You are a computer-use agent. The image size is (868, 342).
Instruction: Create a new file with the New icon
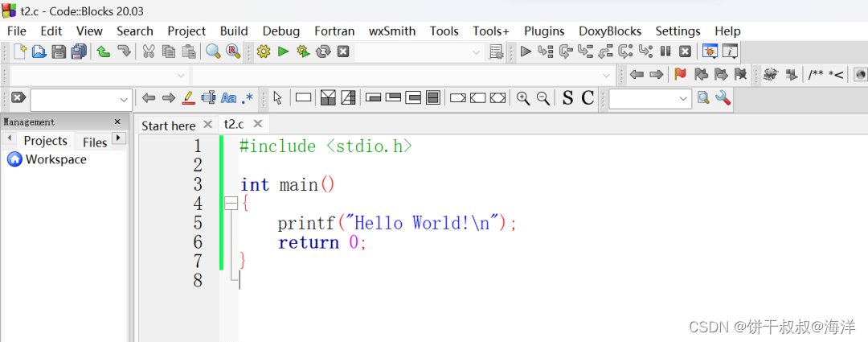20,52
